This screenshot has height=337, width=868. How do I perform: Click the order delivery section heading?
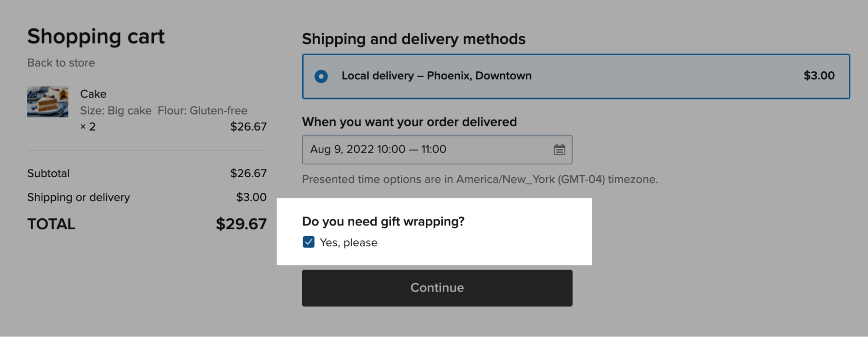(409, 122)
